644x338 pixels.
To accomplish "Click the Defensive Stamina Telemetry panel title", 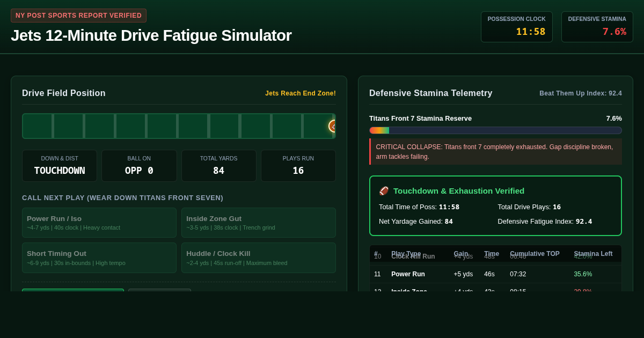I will click(x=431, y=93).
